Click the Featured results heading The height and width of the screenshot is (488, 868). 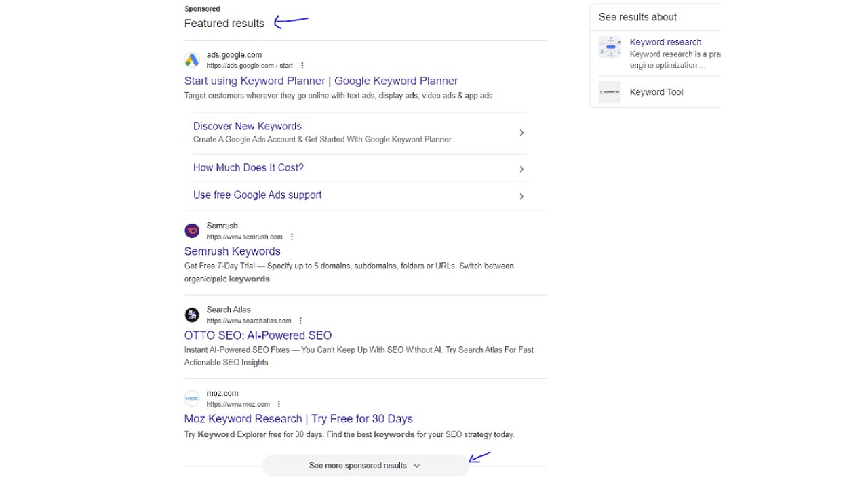(x=224, y=23)
